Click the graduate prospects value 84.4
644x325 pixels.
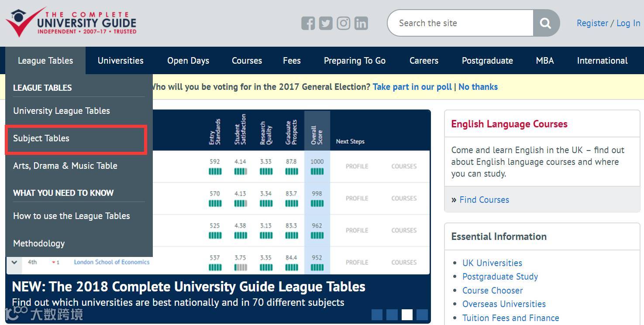(x=291, y=258)
